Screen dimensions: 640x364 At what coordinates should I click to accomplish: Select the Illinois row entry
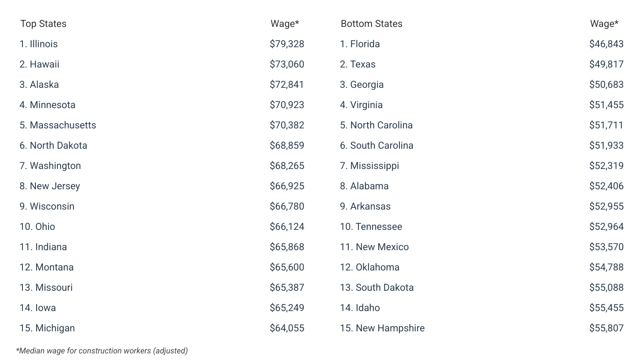tap(39, 44)
